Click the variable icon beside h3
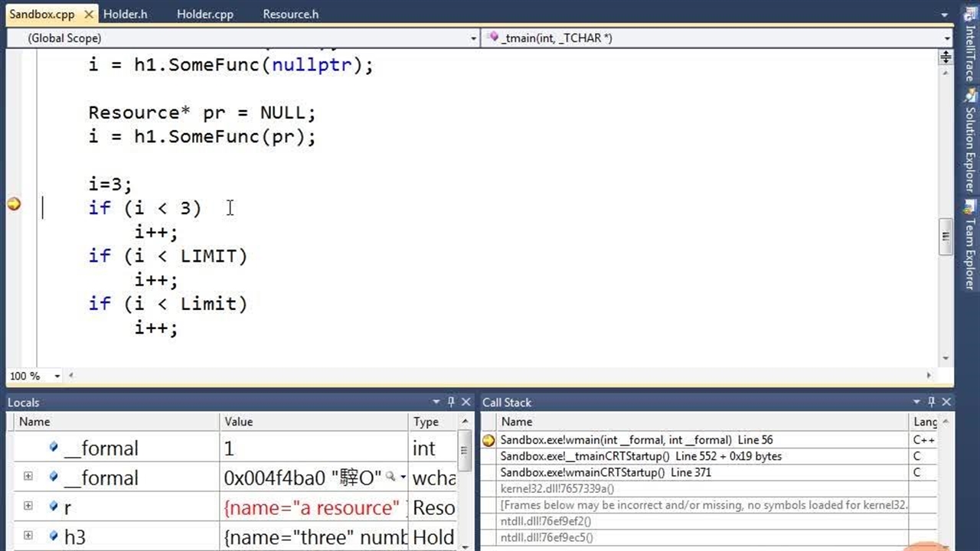This screenshot has width=980, height=551. 54,536
